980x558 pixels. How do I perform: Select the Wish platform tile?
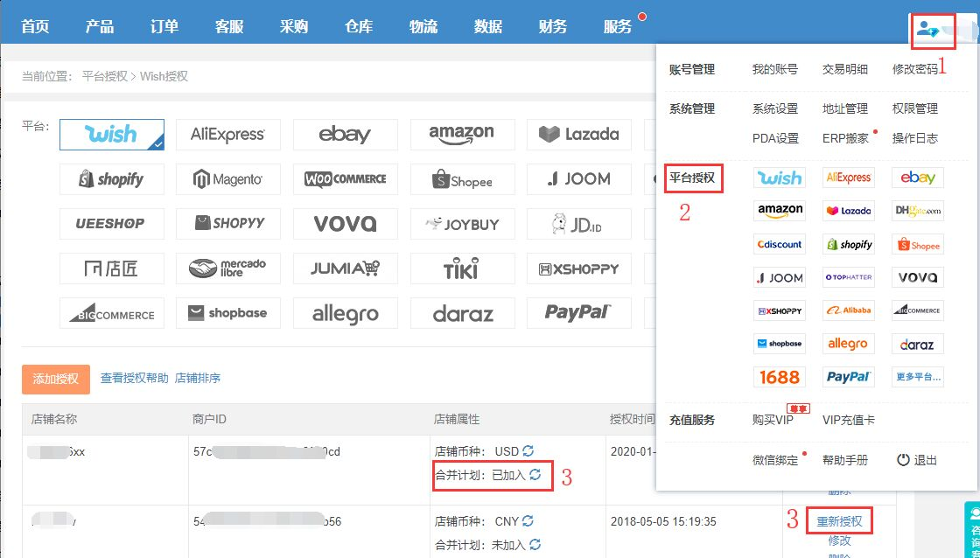click(x=112, y=135)
